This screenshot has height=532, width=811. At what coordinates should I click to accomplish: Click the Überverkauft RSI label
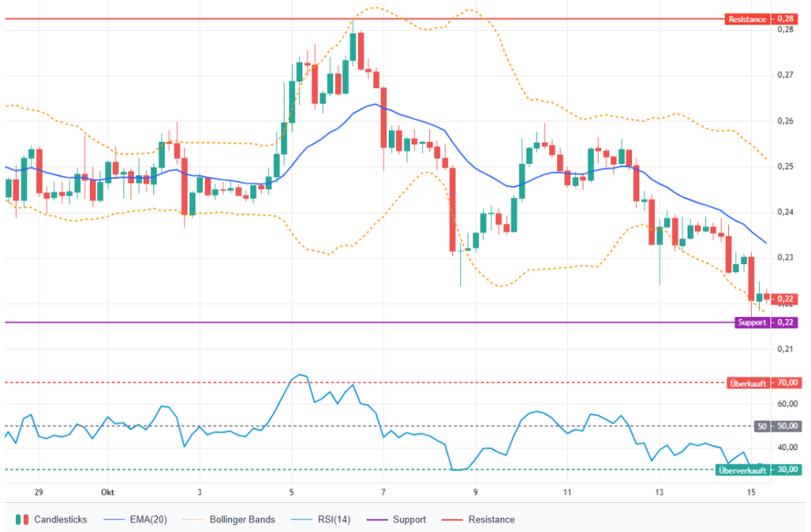(x=742, y=470)
